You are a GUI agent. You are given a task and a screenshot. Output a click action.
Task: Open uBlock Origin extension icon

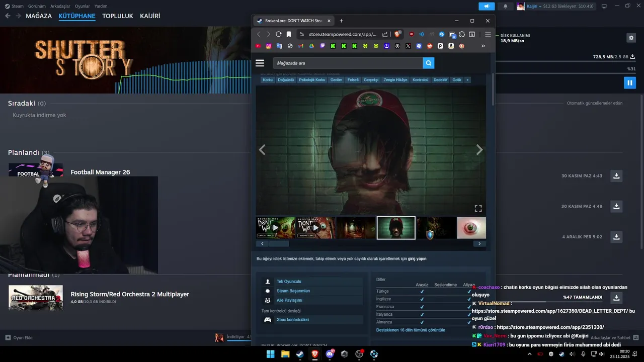pyautogui.click(x=412, y=34)
